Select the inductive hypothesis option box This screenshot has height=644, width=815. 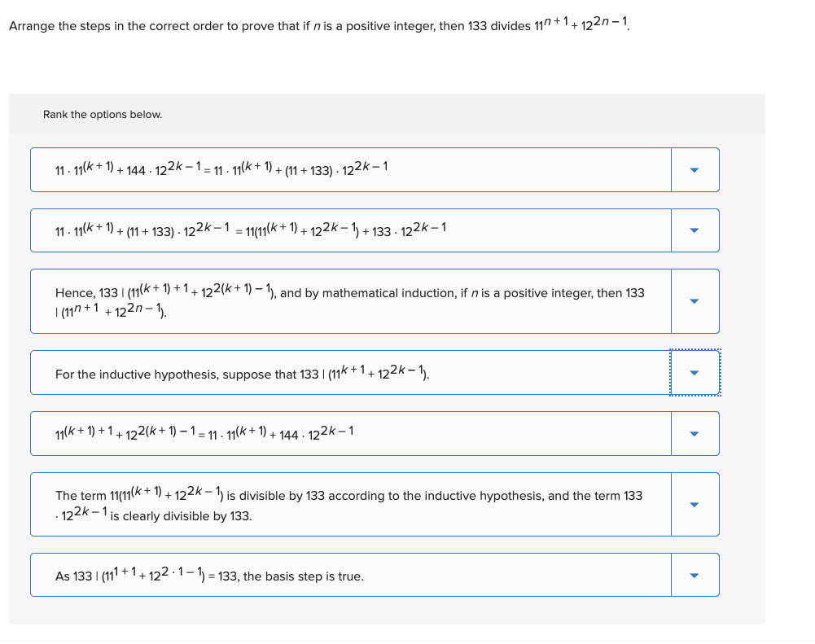(350, 372)
